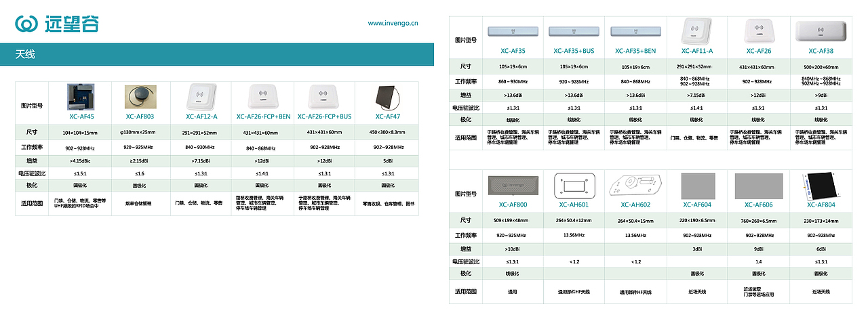The height and width of the screenshot is (319, 868).
Task: Click the XC-AH602 board outline drawing
Action: [635, 185]
